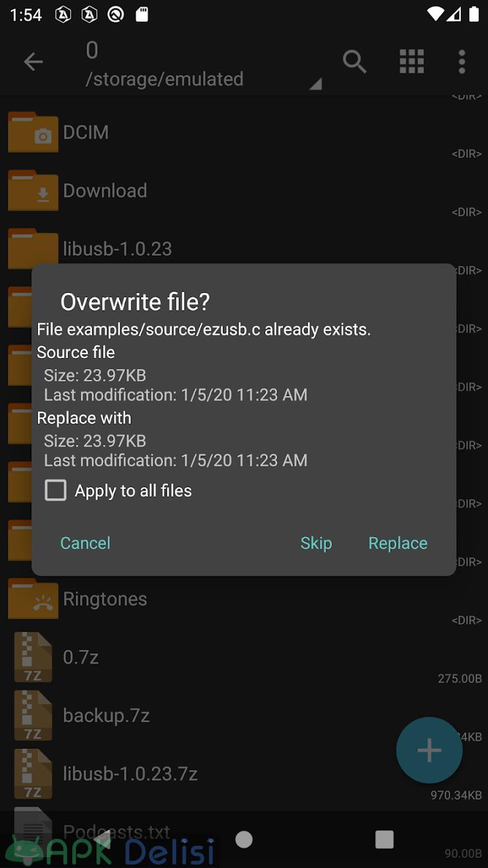
Task: Tap the floating plus add button
Action: 430,750
